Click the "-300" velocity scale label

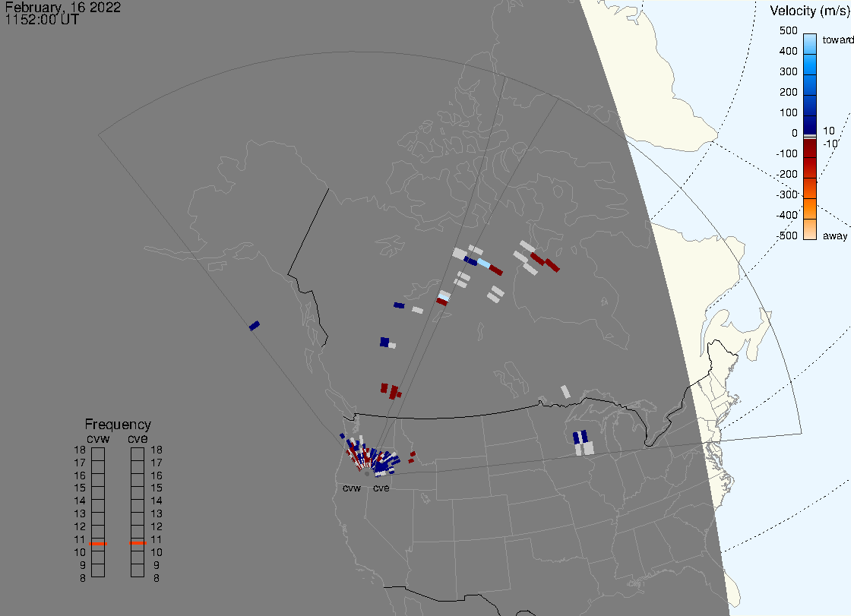(786, 195)
